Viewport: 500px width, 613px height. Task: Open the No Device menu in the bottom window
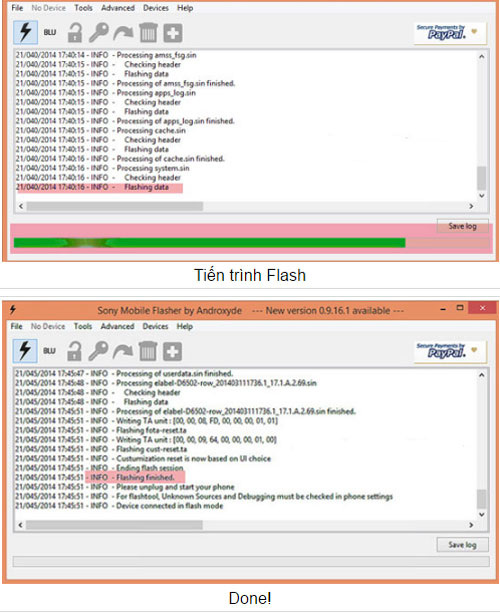48,326
